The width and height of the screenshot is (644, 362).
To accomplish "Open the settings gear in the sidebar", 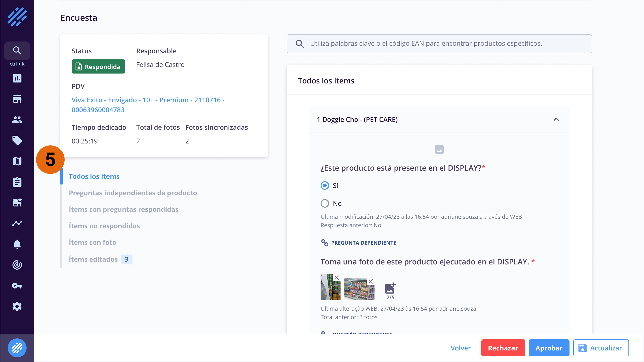I will point(17,306).
